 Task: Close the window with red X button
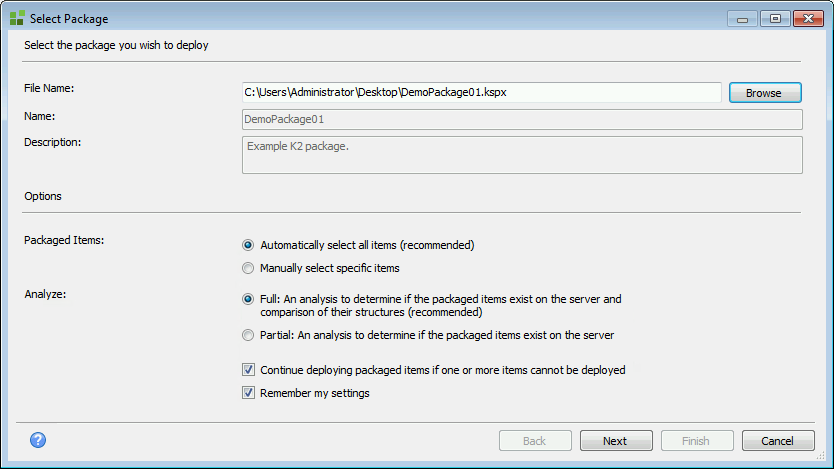click(x=806, y=18)
